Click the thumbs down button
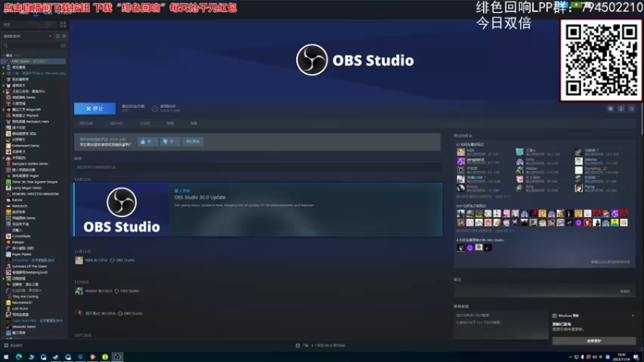The height and width of the screenshot is (362, 644). tap(169, 142)
